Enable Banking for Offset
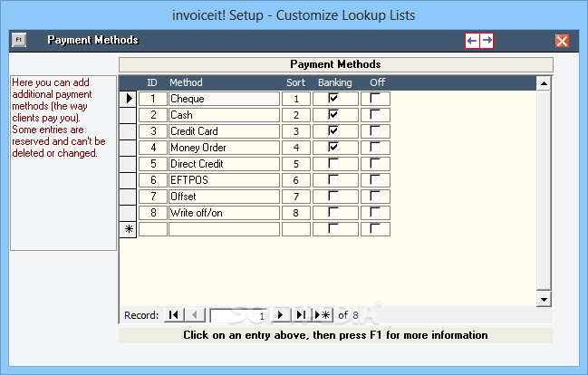588x375 pixels. click(x=333, y=197)
